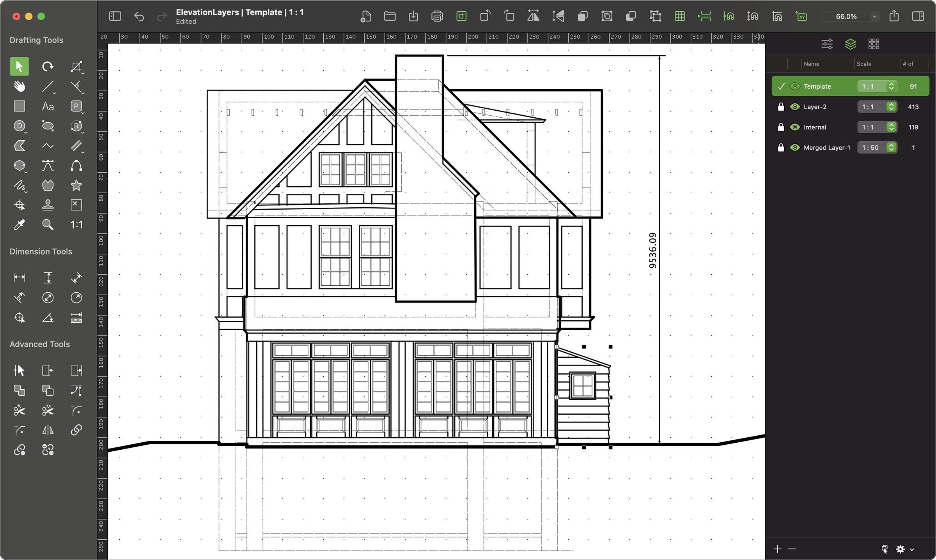
Task: Select the Internal layer row
Action: point(815,127)
